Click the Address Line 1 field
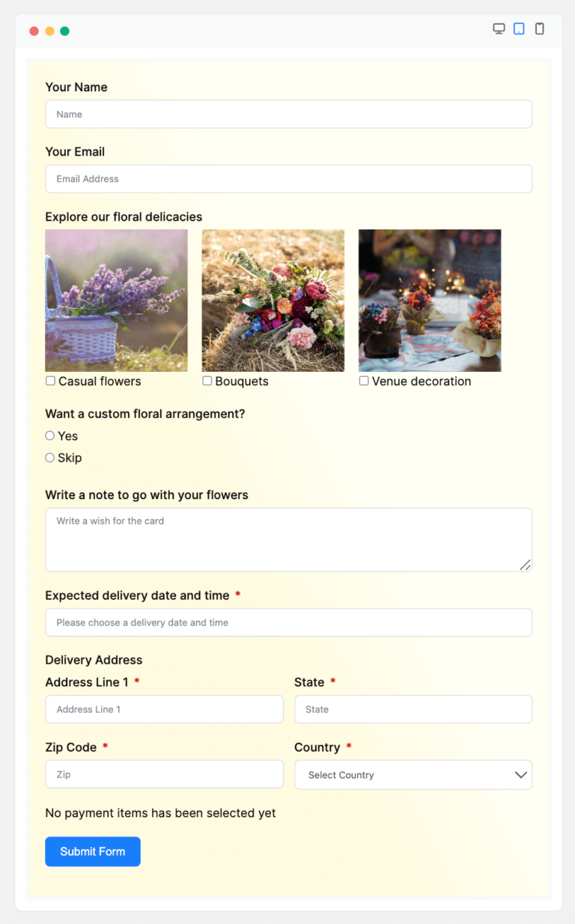This screenshot has width=575, height=924. [164, 709]
